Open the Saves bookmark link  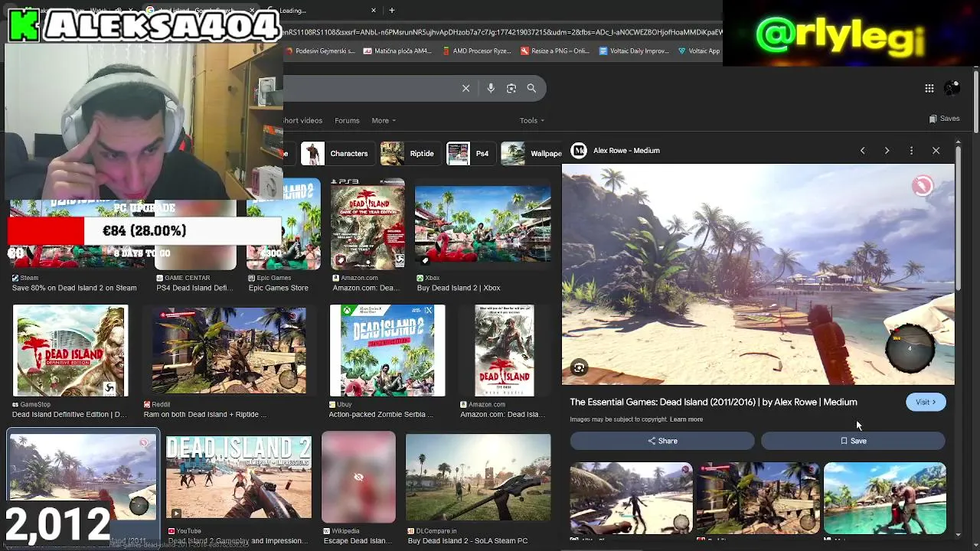click(x=944, y=119)
